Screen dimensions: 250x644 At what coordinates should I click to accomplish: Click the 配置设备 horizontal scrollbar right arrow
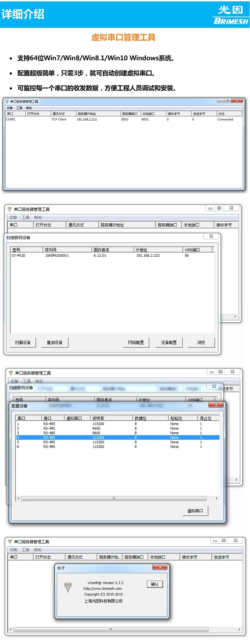(217, 498)
